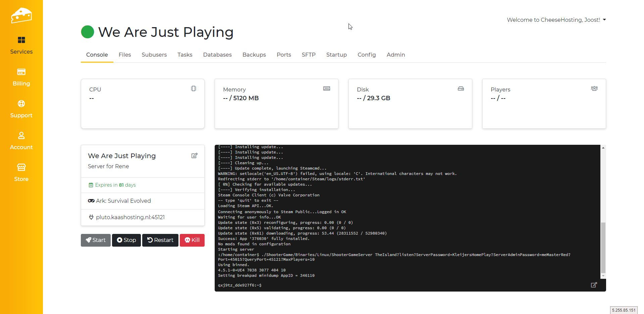Open the Backups tab
The height and width of the screenshot is (314, 644).
click(x=254, y=55)
